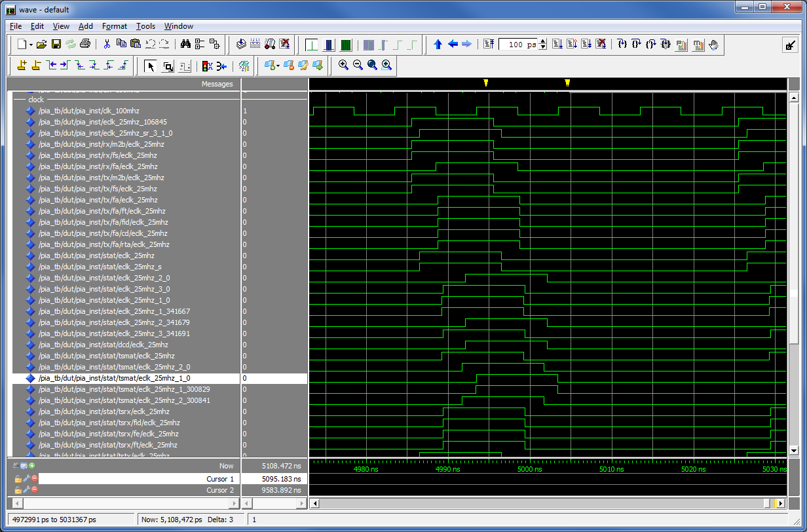The width and height of the screenshot is (807, 532).
Task: Open file via folder icon
Action: tap(41, 45)
